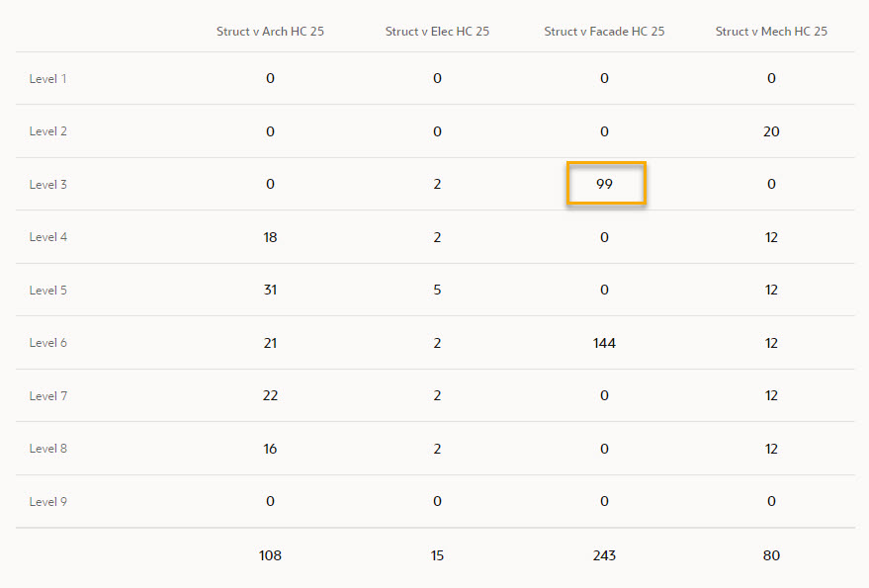The width and height of the screenshot is (869, 588).
Task: Click the total 243 under Facade column
Action: tap(604, 555)
